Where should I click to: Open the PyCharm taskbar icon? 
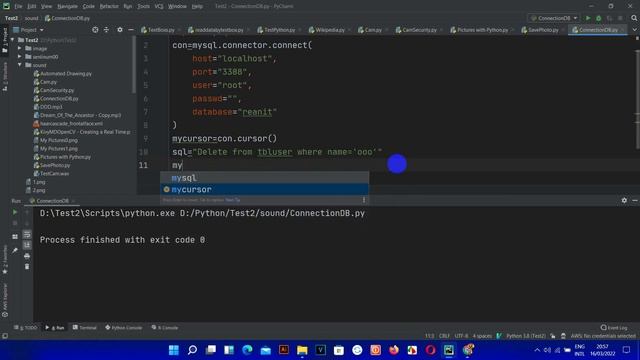click(x=449, y=350)
